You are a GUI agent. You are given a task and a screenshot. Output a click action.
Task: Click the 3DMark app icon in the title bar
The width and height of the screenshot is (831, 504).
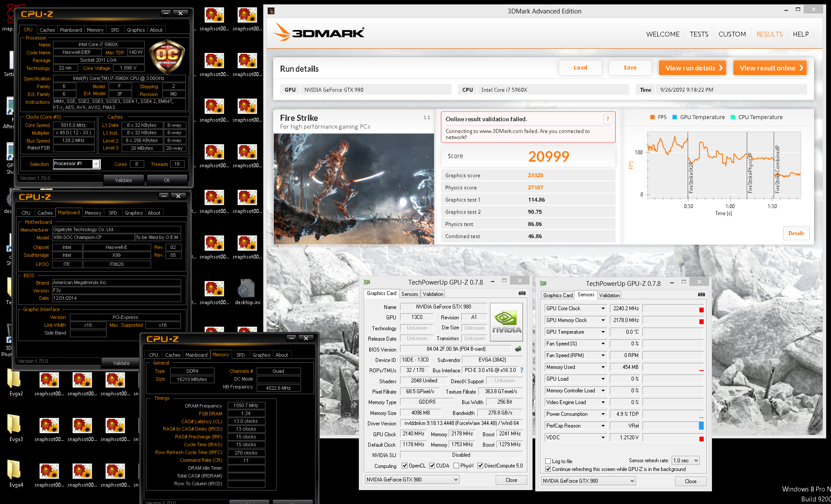pos(271,11)
